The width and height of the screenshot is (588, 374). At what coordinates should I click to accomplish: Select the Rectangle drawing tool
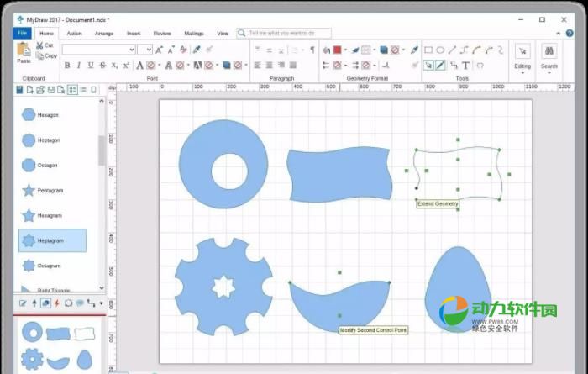click(x=427, y=50)
